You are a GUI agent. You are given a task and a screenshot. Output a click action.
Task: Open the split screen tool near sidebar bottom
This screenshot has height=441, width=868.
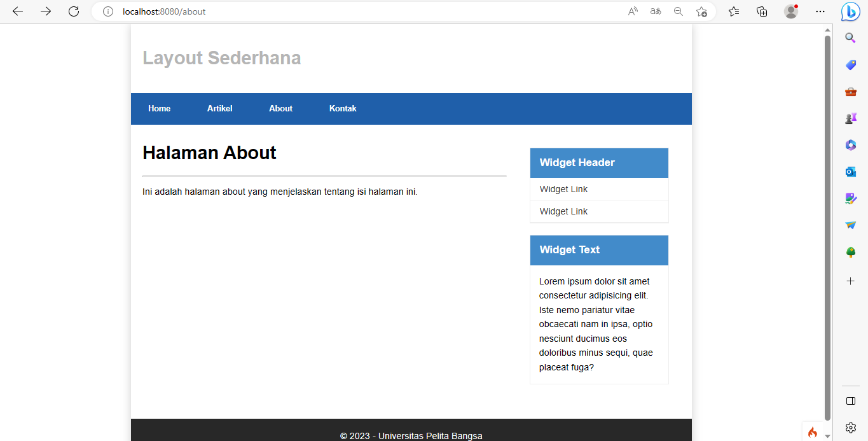850,400
